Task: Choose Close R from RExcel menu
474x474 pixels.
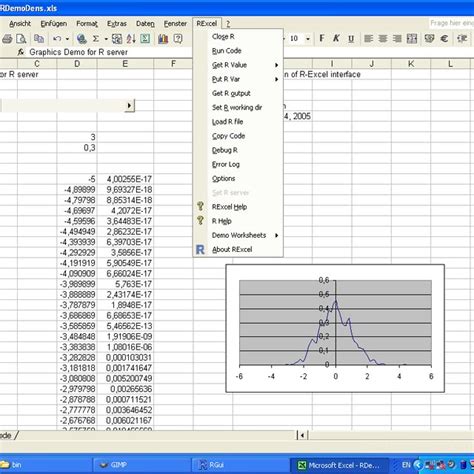Action: [x=238, y=37]
